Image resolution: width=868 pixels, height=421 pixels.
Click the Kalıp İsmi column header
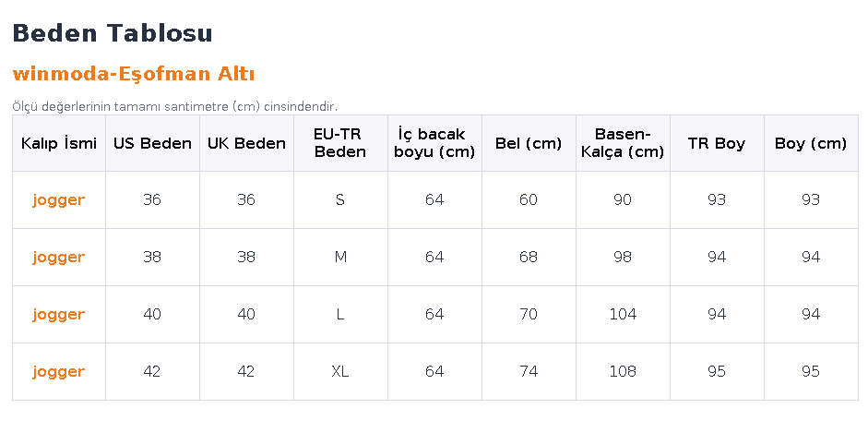pos(59,143)
